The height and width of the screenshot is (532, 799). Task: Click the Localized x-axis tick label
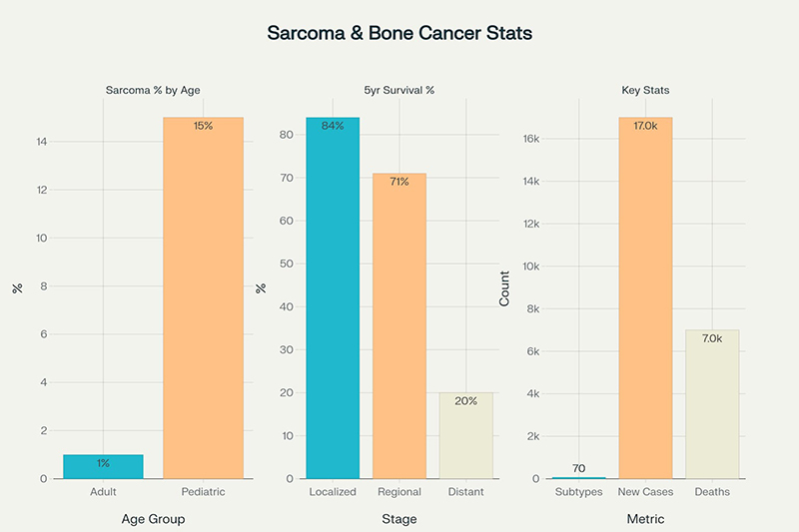click(x=333, y=492)
